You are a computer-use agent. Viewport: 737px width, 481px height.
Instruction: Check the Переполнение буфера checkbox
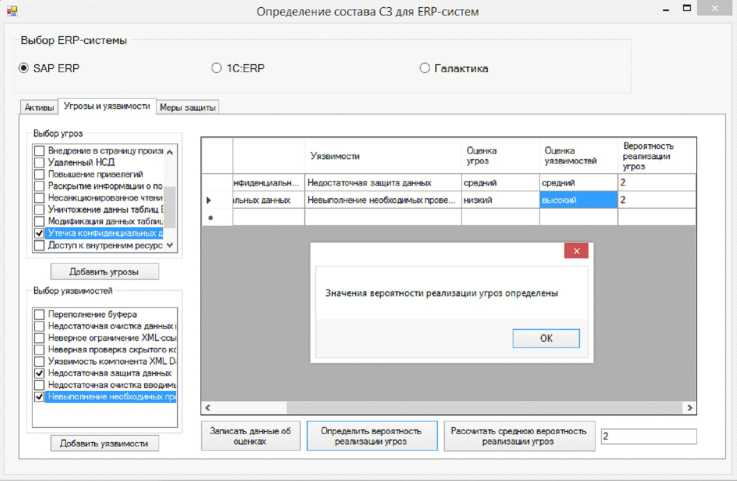point(39,315)
